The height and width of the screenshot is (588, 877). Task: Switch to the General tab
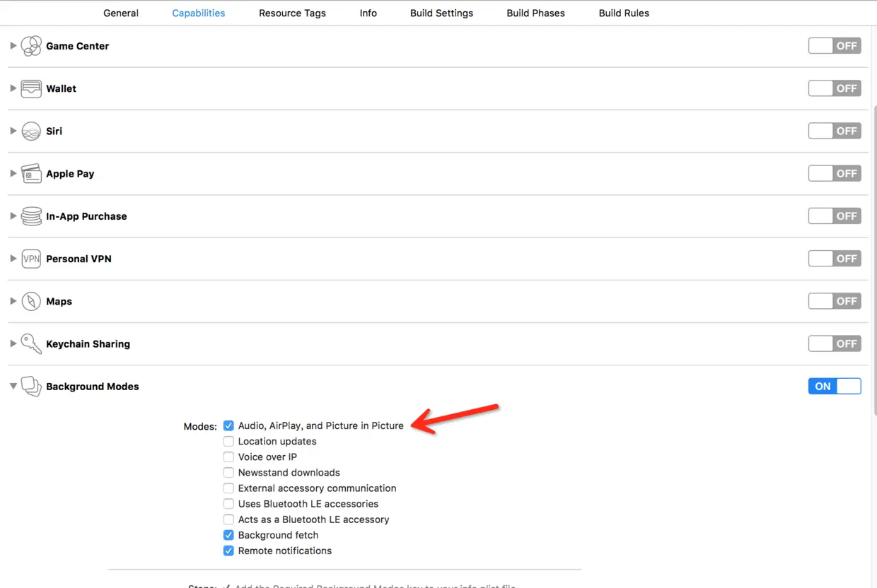(x=121, y=13)
